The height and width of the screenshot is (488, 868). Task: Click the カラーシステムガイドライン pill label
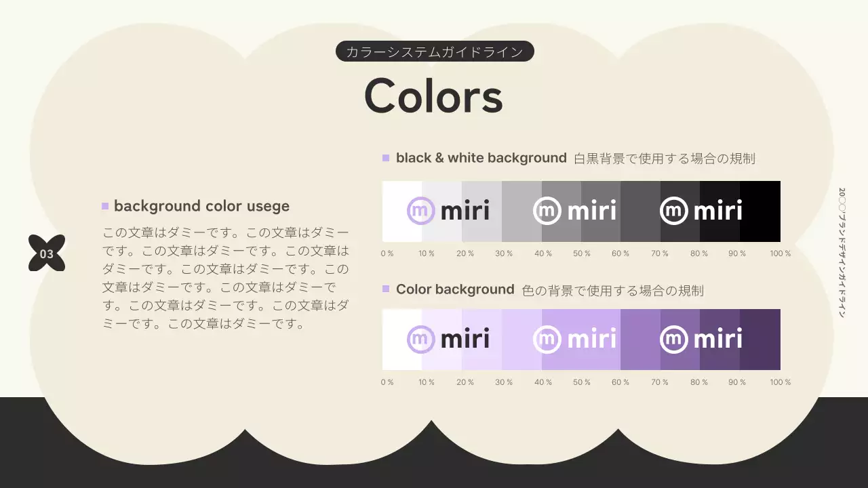(435, 52)
